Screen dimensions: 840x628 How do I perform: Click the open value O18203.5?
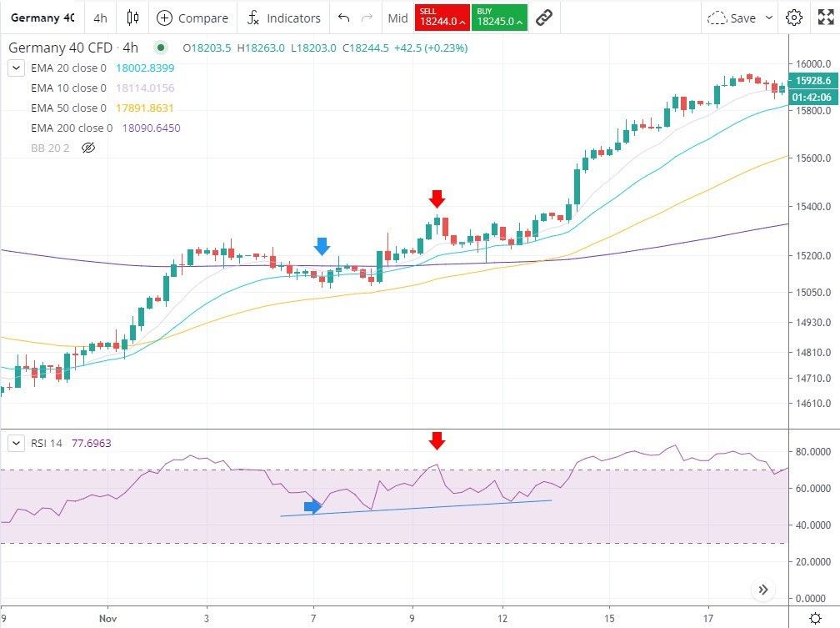(207, 48)
